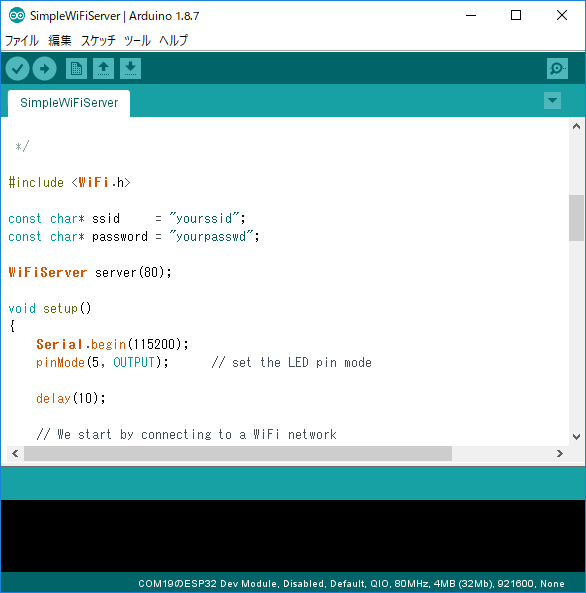586x593 pixels.
Task: Create a new sketch file
Action: 76,68
